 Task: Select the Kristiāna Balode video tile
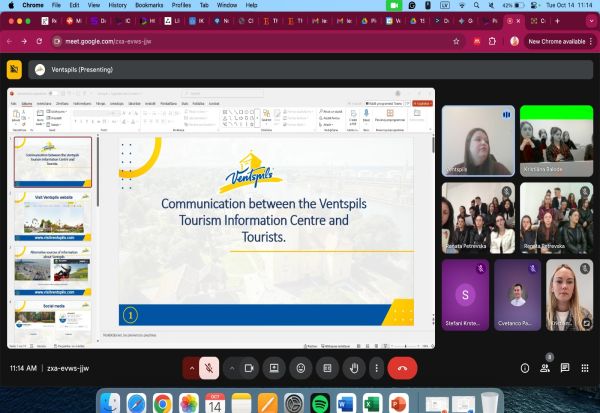click(556, 141)
